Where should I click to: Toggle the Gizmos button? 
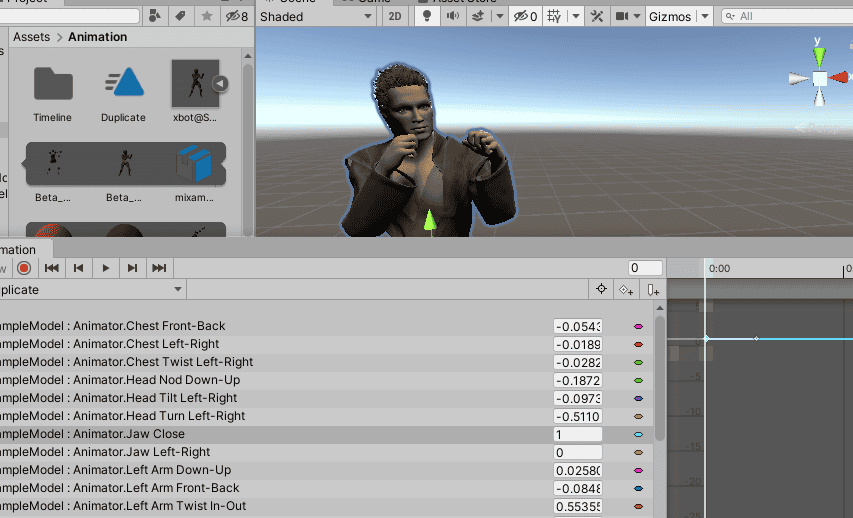tap(670, 16)
